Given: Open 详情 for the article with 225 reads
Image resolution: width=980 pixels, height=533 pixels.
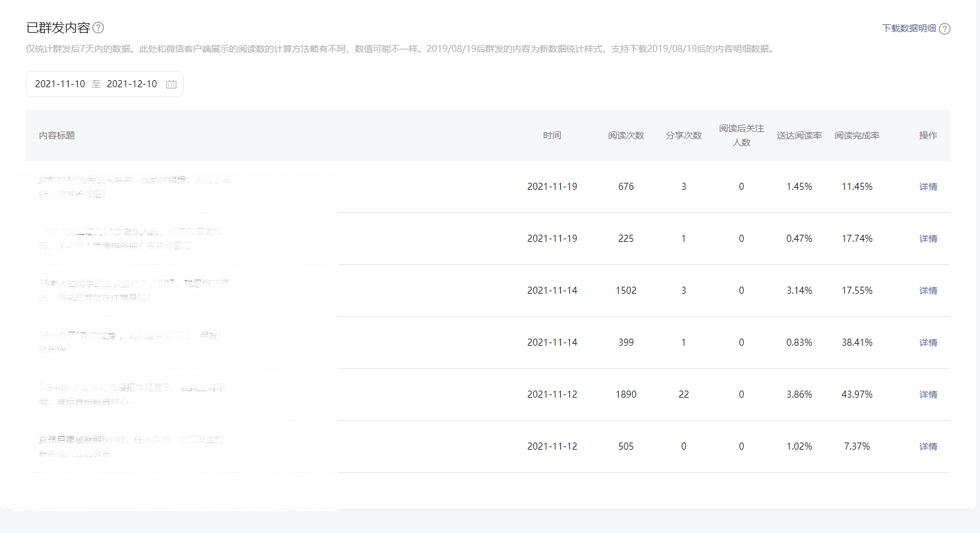Looking at the screenshot, I should point(927,239).
